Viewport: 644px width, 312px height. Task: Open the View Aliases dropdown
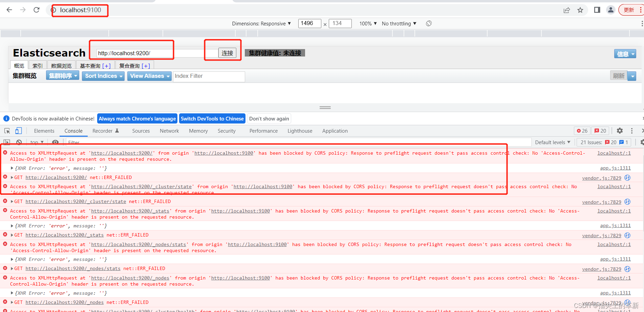click(149, 76)
